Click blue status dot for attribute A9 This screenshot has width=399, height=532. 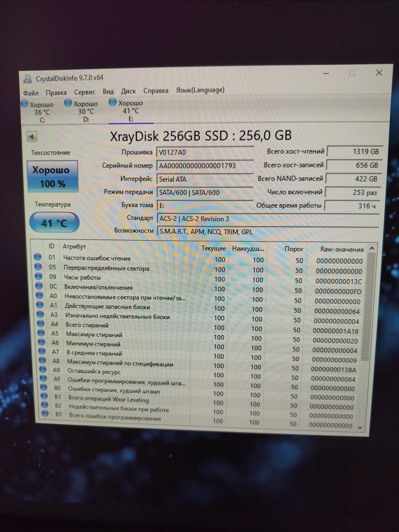pyautogui.click(x=43, y=369)
